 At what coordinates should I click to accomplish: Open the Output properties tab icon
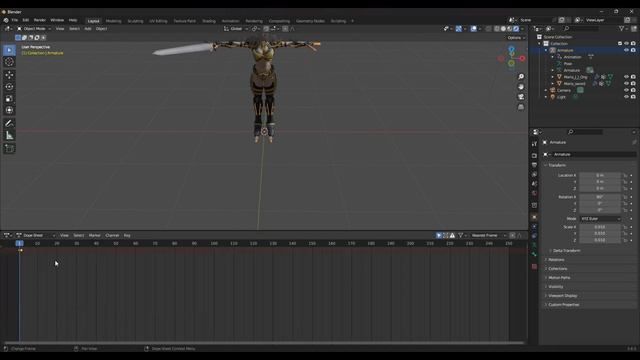pyautogui.click(x=534, y=165)
